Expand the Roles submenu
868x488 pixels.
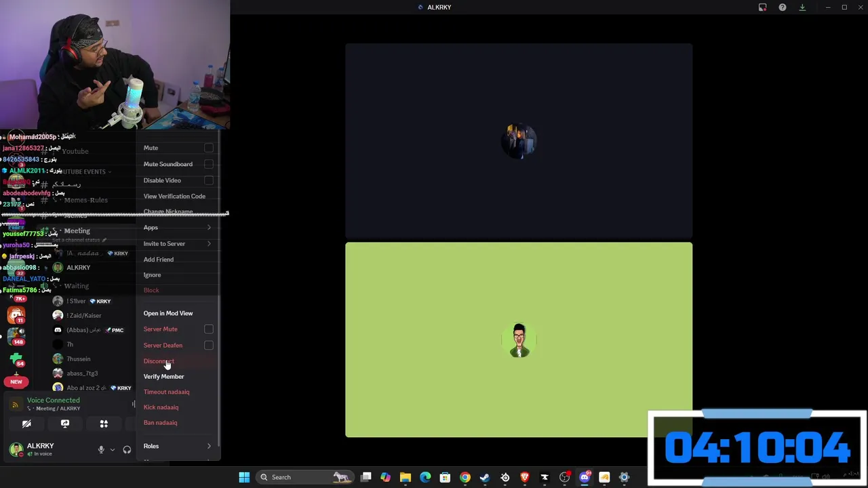pyautogui.click(x=178, y=446)
